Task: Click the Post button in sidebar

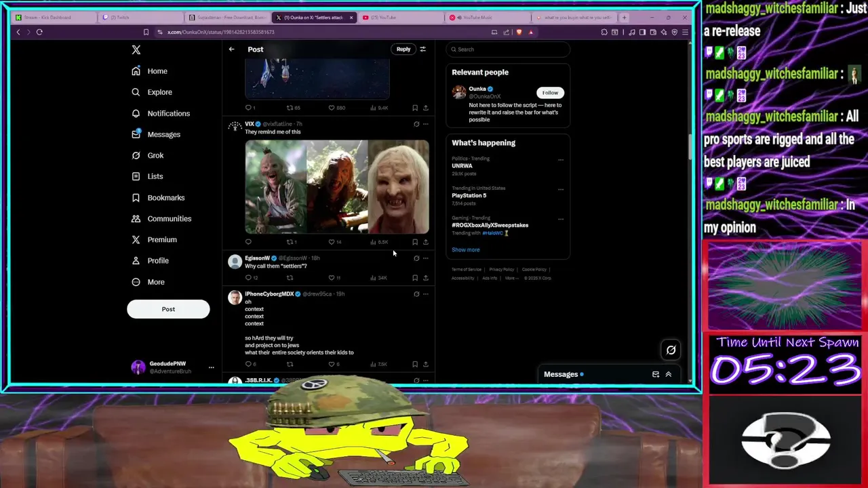Action: [x=168, y=309]
